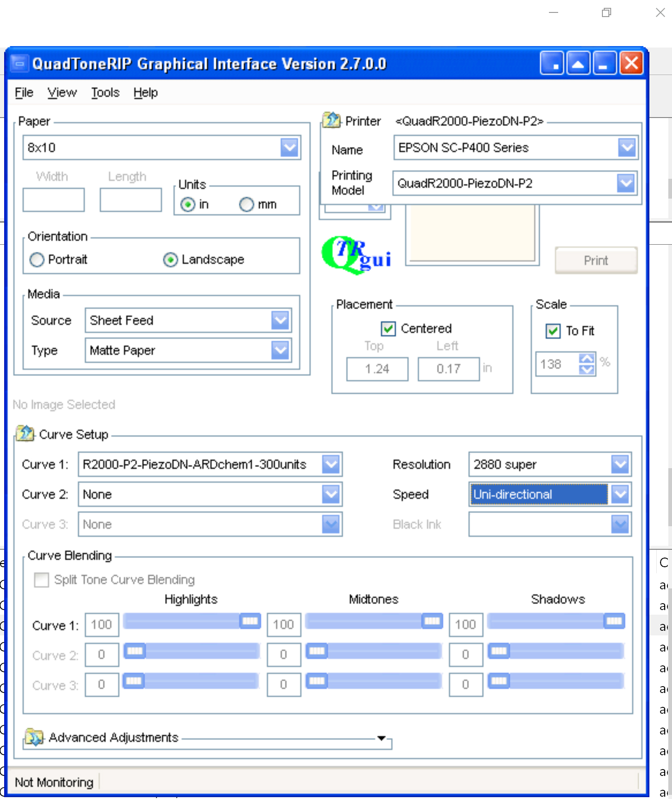Viewport: 672px width, 799px height.
Task: Open the File menu
Action: 24,93
